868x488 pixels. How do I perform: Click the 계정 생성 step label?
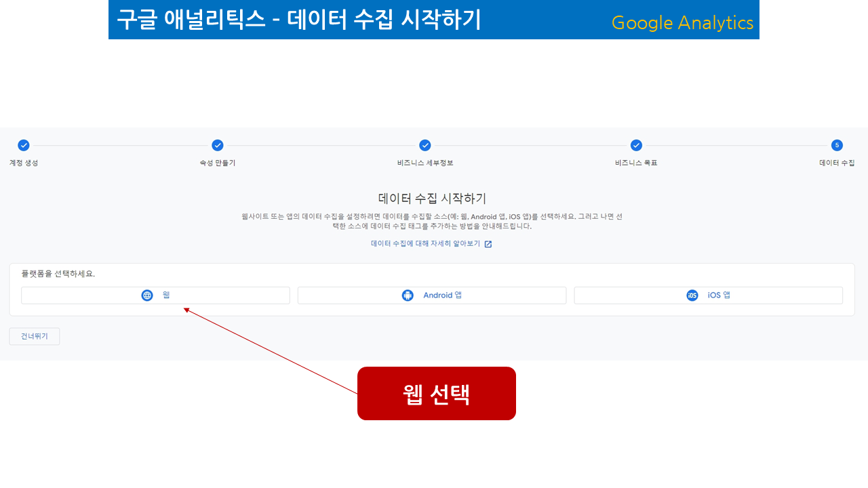(x=24, y=163)
